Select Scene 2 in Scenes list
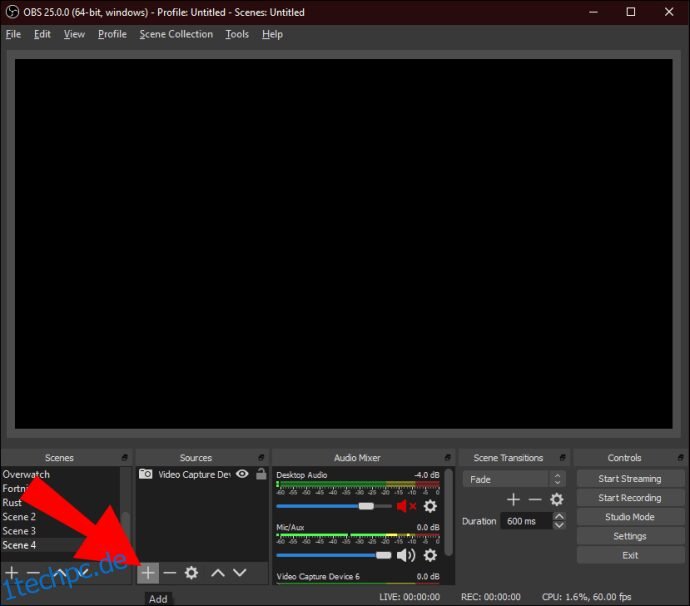The width and height of the screenshot is (690, 606). [19, 517]
